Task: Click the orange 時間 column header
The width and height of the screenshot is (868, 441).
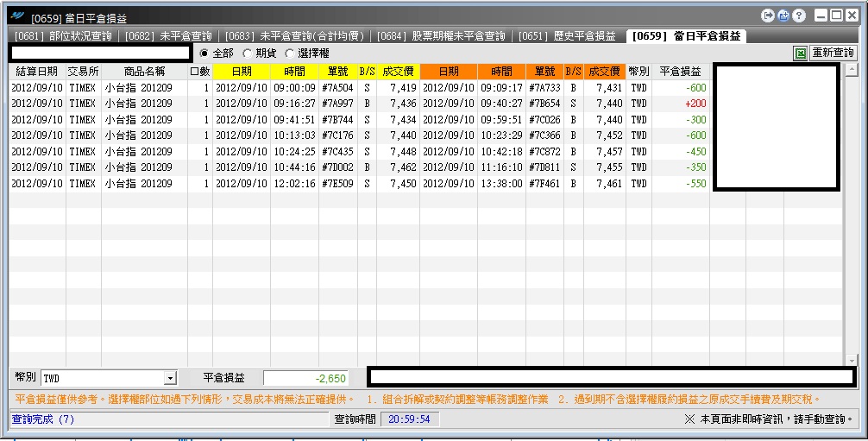Action: [501, 72]
